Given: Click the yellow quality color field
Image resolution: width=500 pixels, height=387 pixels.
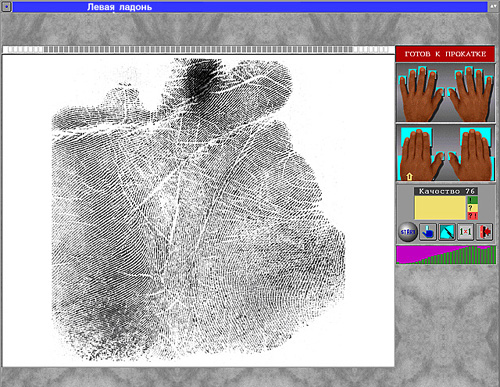Looking at the screenshot, I should tap(440, 208).
